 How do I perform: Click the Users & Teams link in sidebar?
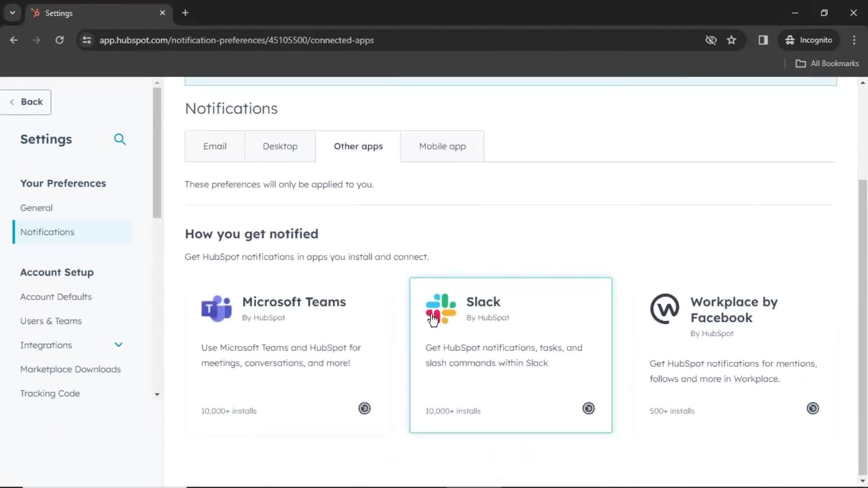pos(51,320)
